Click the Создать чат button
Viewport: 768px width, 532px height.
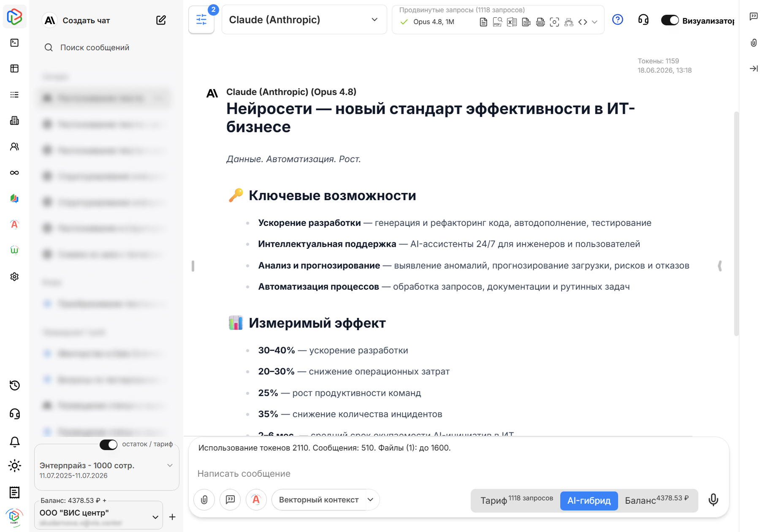click(x=86, y=21)
